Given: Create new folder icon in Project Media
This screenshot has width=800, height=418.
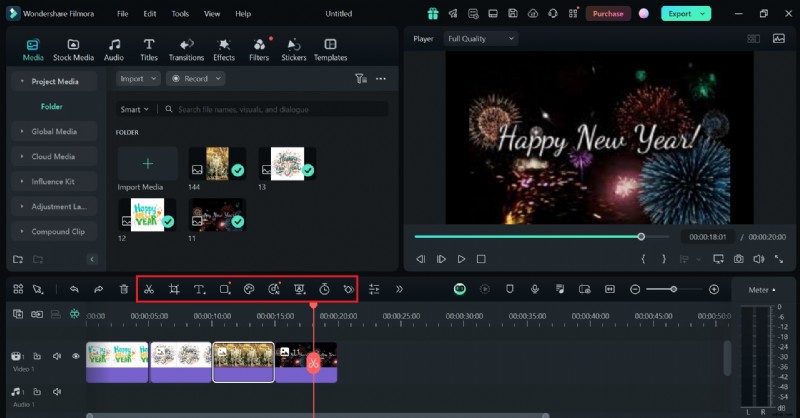Looking at the screenshot, I should [18, 259].
